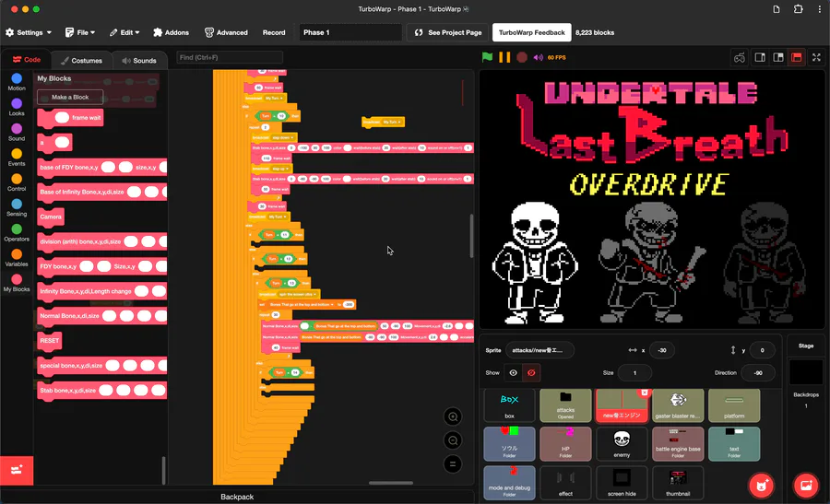Open the Settings menu
This screenshot has width=830, height=504.
(x=29, y=32)
